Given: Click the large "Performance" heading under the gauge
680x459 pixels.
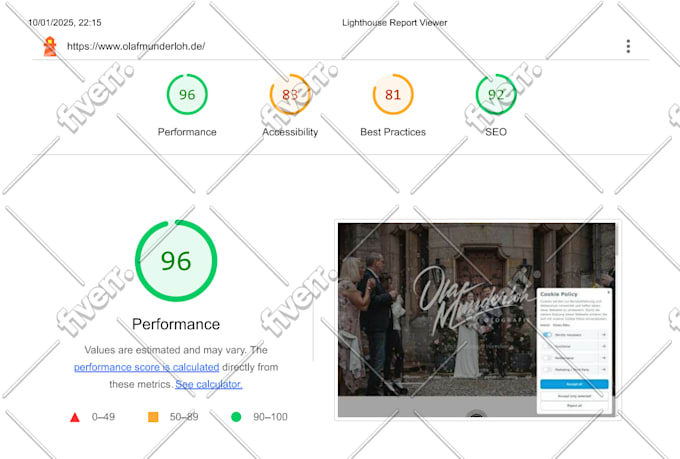Looking at the screenshot, I should click(176, 324).
